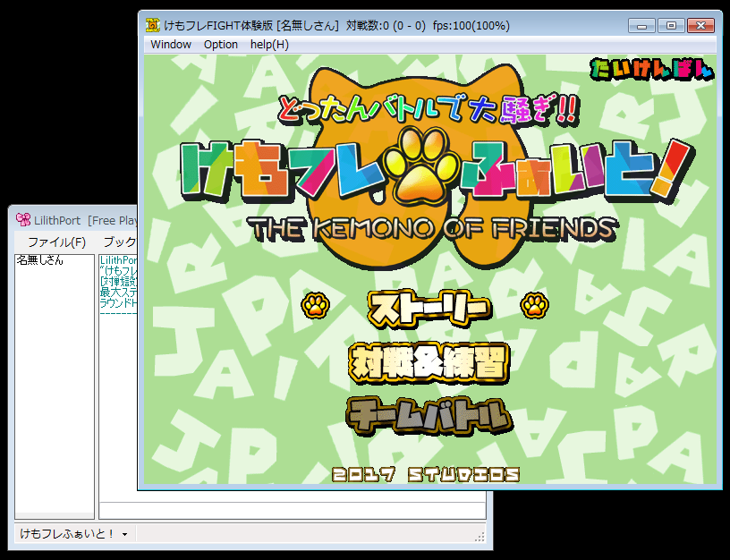
Task: Open ファイル(F) menu in LilithPort window
Action: (x=56, y=242)
